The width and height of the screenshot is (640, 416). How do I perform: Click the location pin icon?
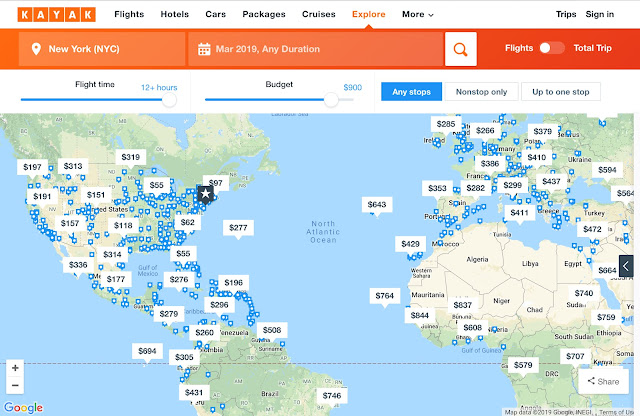click(36, 49)
